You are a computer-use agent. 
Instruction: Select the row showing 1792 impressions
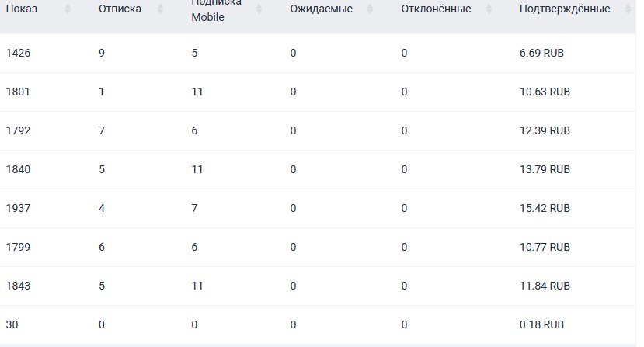coord(318,130)
